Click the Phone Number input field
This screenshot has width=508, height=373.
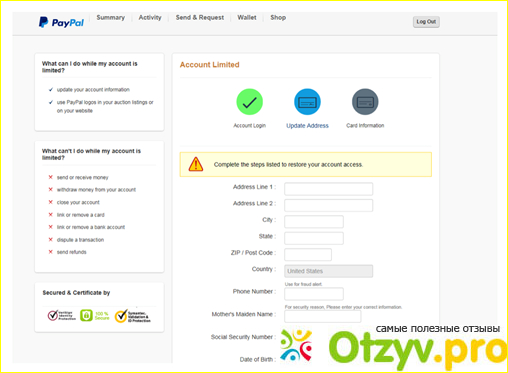pyautogui.click(x=314, y=294)
